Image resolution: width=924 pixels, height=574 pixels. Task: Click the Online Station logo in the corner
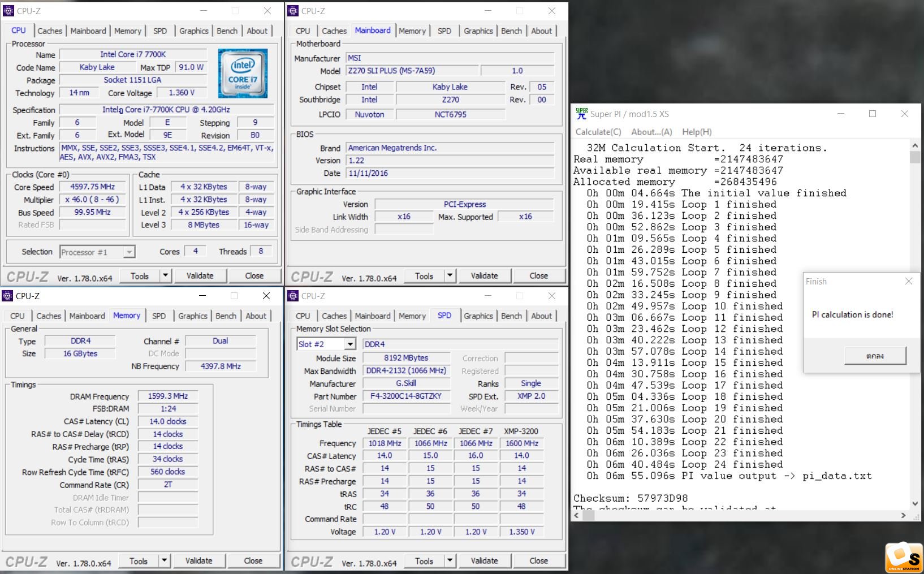(904, 558)
